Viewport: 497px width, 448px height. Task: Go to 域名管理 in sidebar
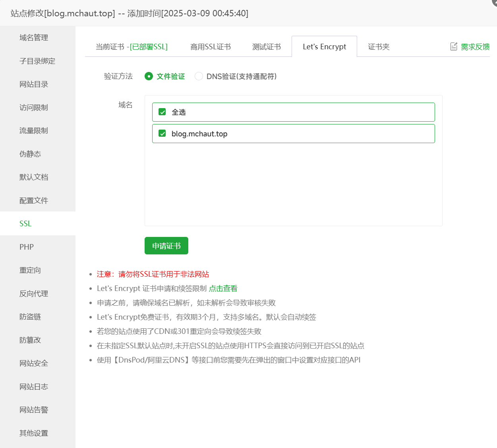click(x=34, y=38)
